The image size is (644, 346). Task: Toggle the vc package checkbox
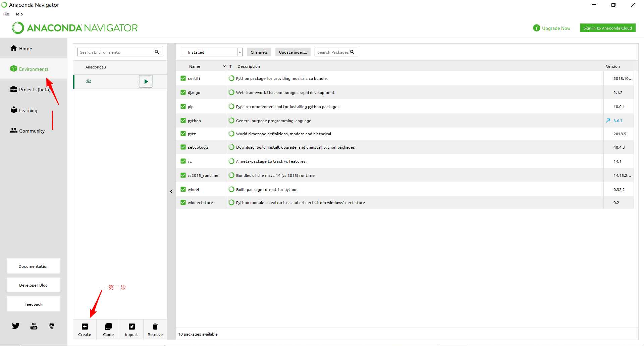coord(183,161)
